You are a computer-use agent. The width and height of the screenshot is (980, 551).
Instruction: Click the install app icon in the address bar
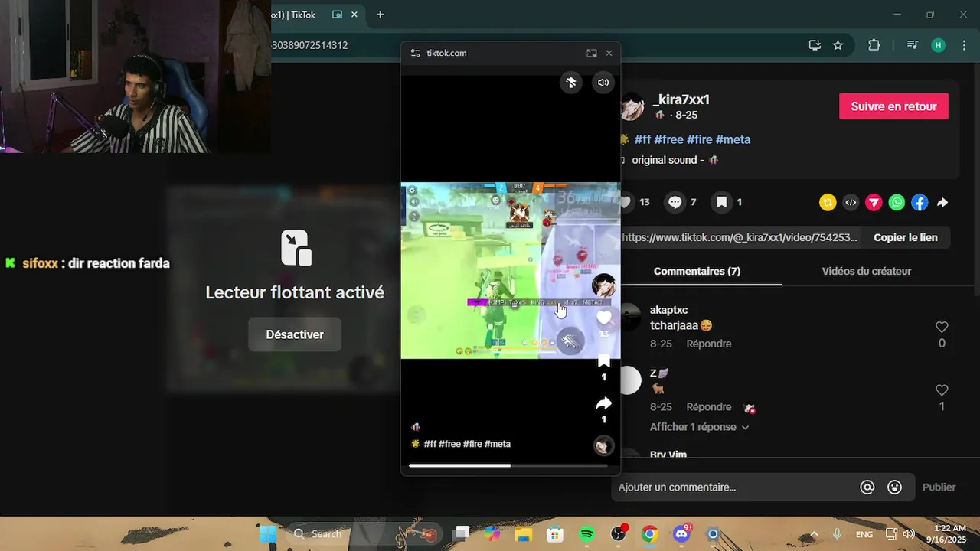(815, 45)
